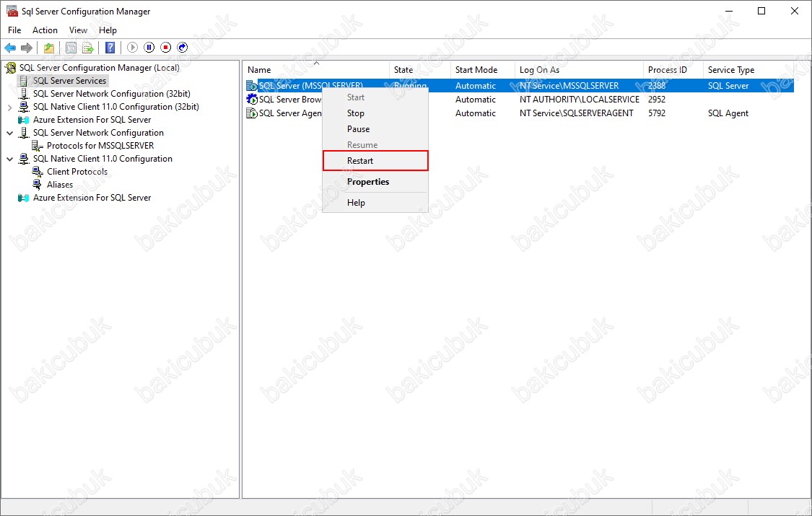Click the Restart Service toolbar icon
The image size is (812, 516).
tap(183, 48)
